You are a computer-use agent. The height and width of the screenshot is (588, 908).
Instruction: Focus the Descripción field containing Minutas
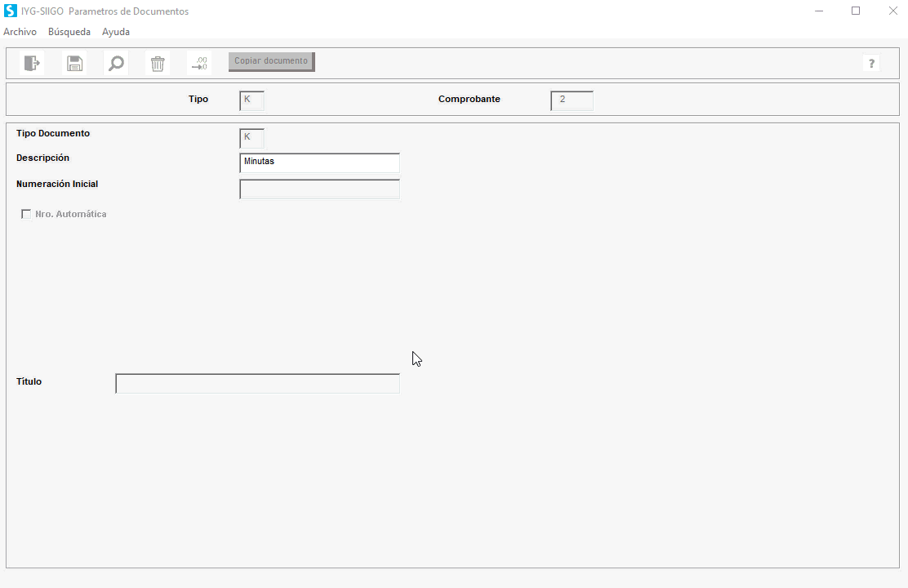click(x=319, y=163)
